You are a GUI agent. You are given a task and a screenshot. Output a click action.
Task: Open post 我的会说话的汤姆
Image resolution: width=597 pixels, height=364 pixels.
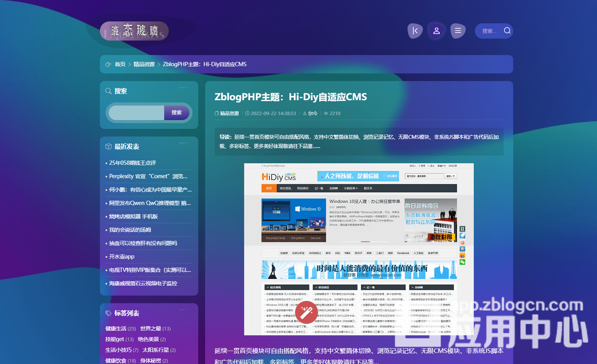(x=130, y=230)
